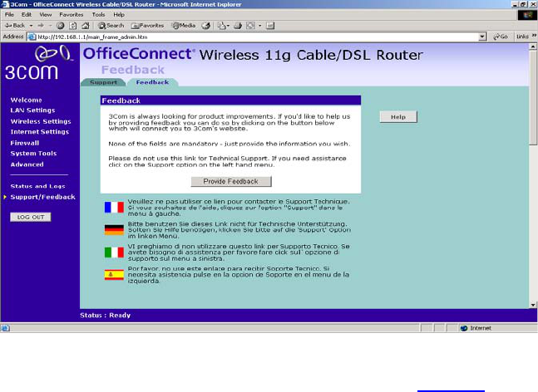Click the address bar URL field
The width and height of the screenshot is (538, 392).
(x=257, y=37)
